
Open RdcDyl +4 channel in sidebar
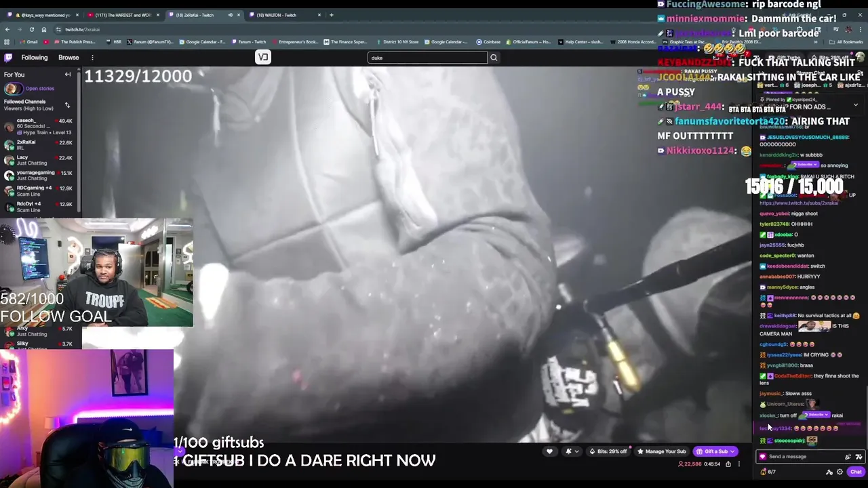[x=38, y=207]
